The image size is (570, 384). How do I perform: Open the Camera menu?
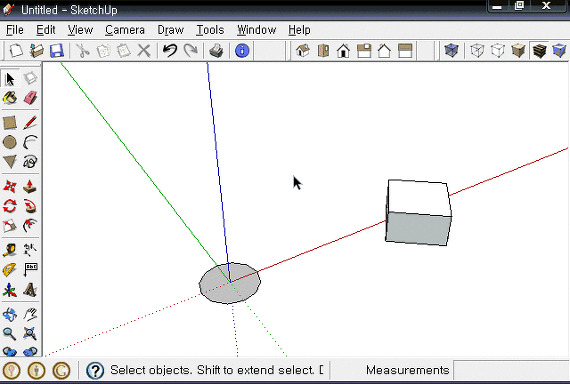125,30
